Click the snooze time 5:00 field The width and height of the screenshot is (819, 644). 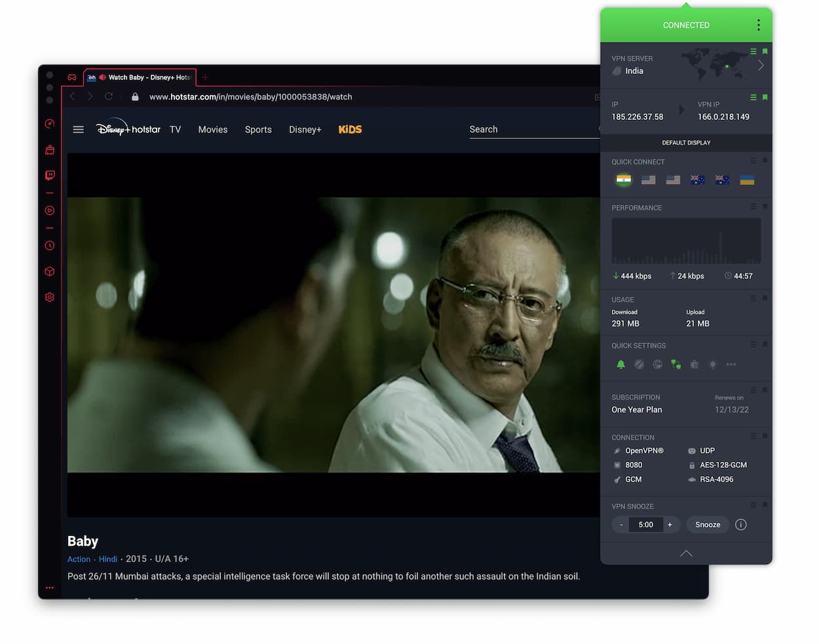point(646,525)
